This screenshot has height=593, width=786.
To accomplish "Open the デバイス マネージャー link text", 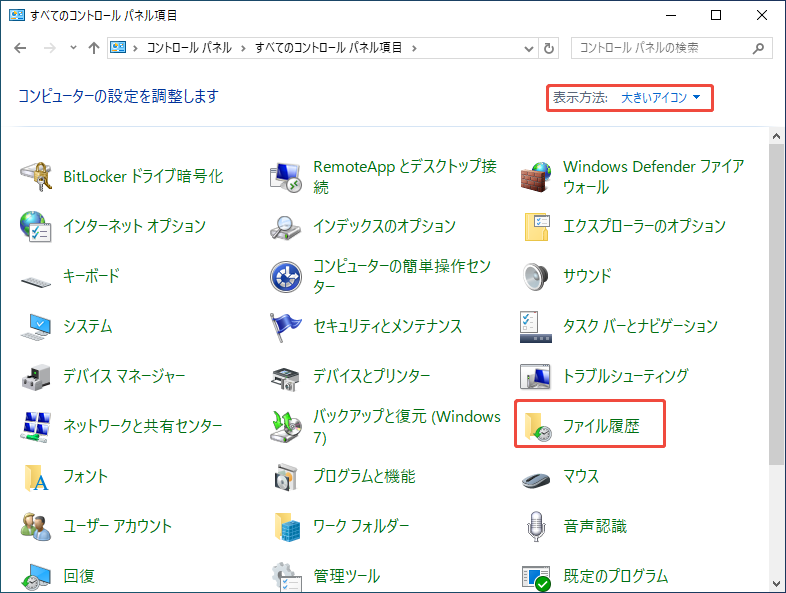I will 124,376.
